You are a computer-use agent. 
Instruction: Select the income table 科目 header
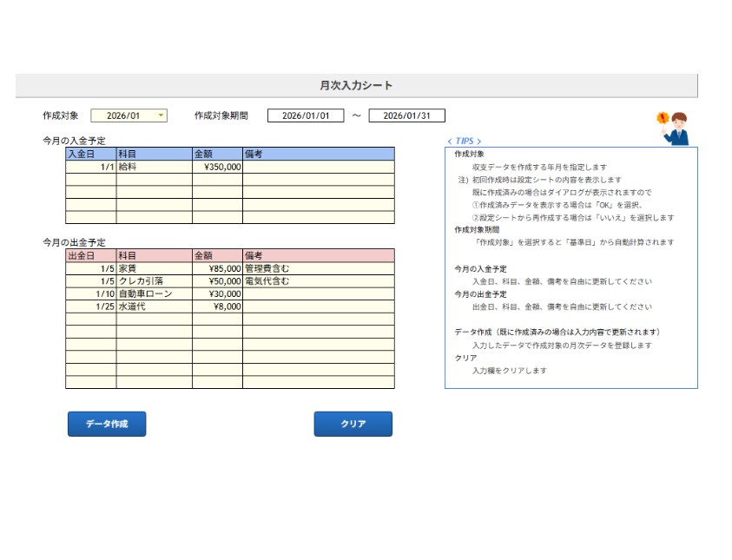point(154,154)
